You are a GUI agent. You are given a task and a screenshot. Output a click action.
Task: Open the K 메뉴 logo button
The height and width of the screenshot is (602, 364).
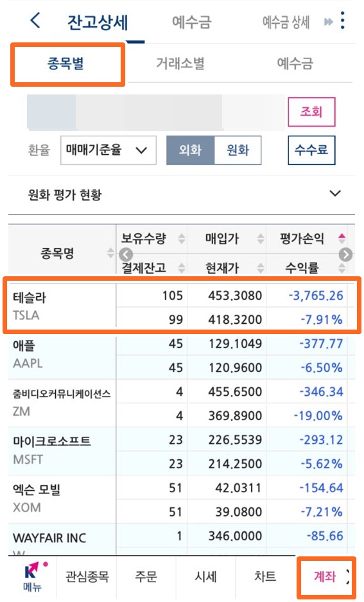[32, 578]
